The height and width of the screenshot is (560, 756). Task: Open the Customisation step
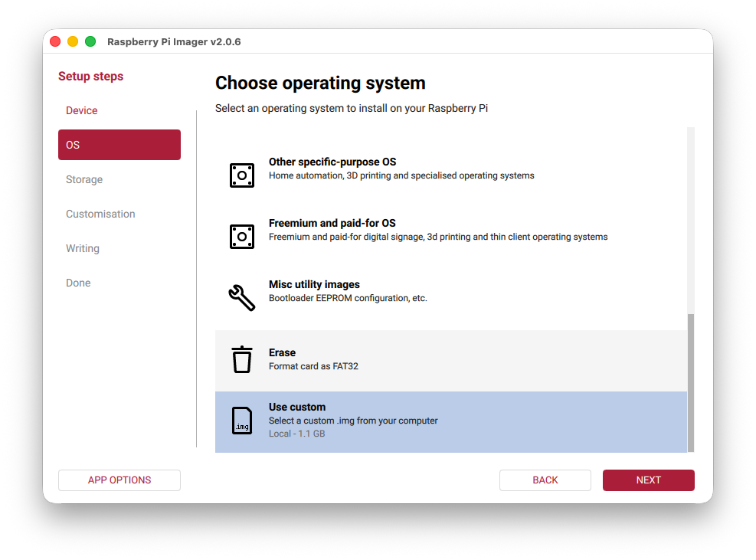point(100,214)
